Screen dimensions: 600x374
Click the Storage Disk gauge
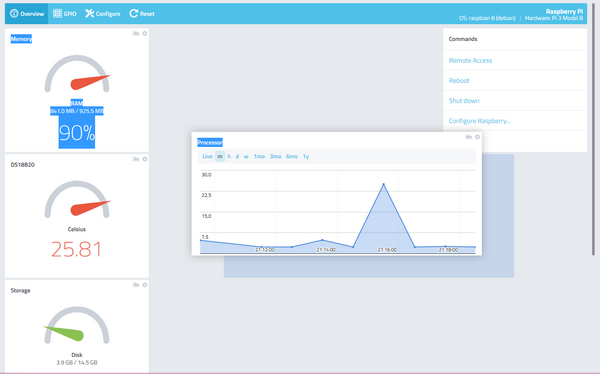77,325
